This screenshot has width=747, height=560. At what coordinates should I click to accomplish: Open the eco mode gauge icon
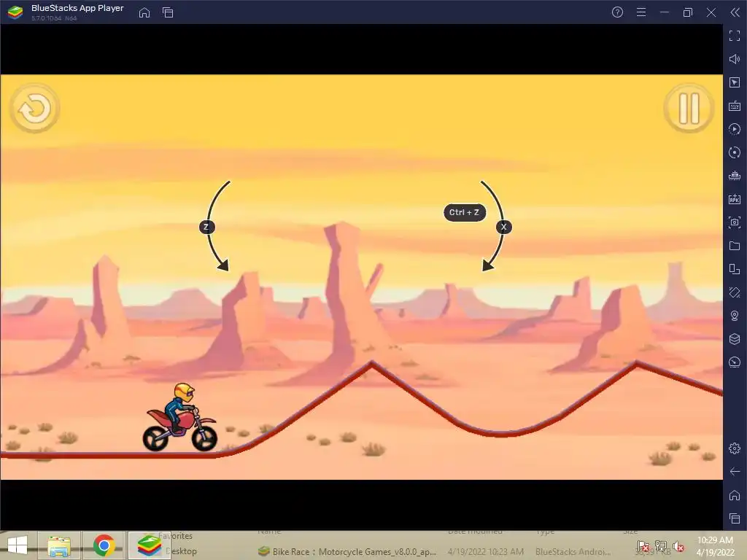point(735,362)
